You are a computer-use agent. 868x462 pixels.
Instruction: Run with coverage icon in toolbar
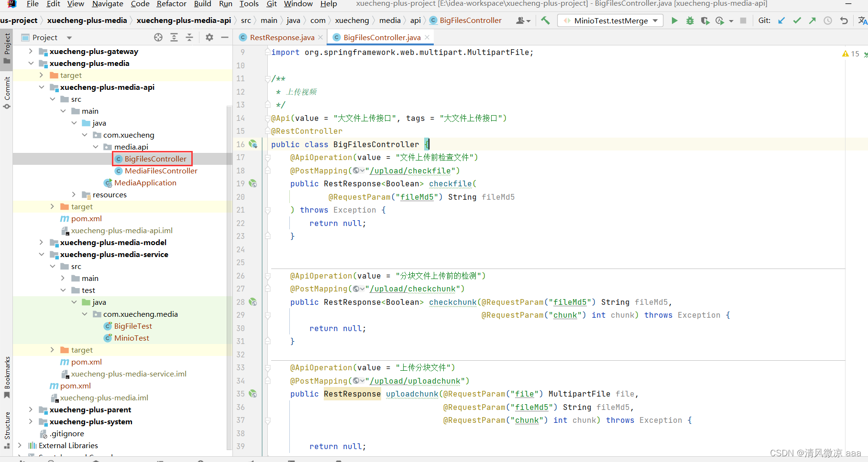(x=705, y=21)
